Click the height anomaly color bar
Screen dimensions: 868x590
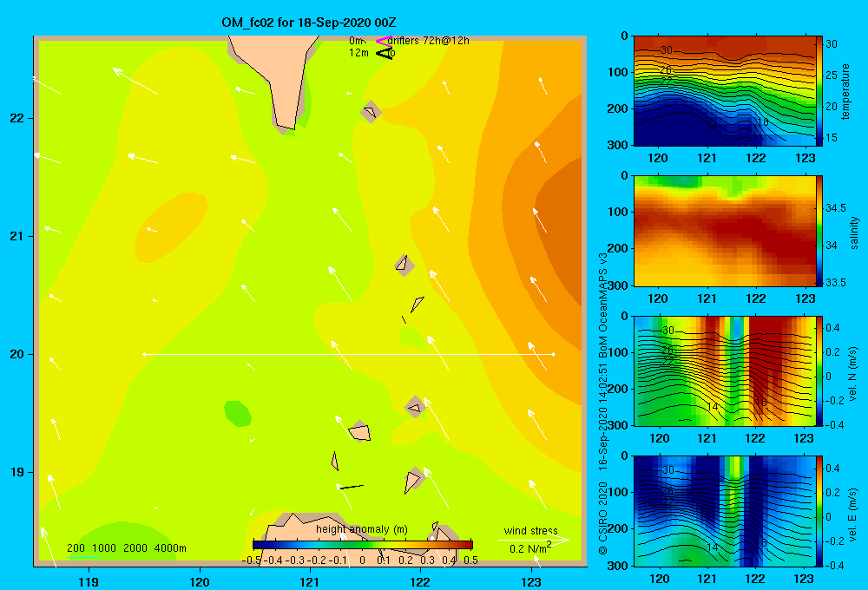point(363,545)
